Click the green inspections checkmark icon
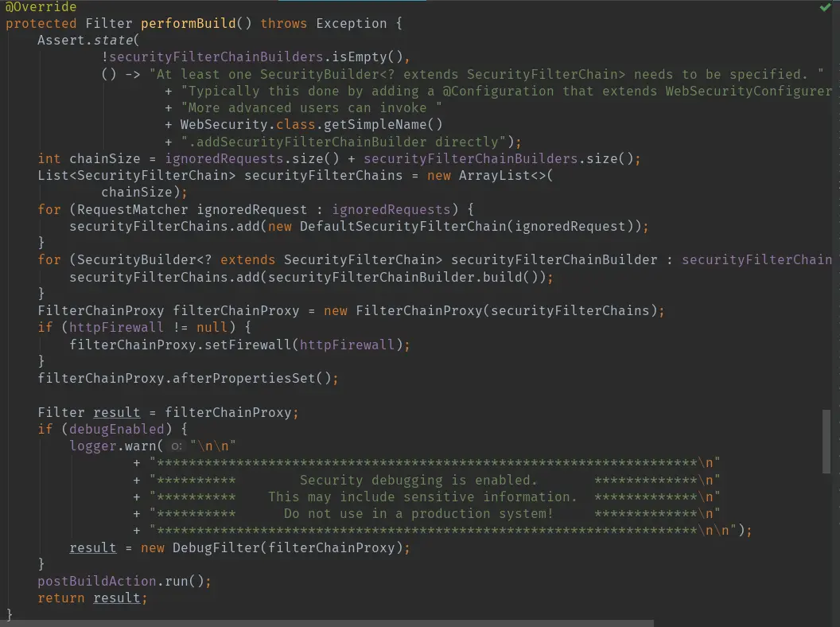840x627 pixels. [825, 7]
